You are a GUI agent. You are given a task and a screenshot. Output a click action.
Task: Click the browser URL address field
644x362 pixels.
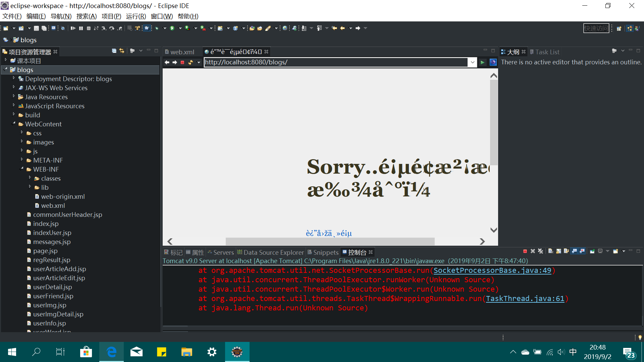pyautogui.click(x=336, y=62)
